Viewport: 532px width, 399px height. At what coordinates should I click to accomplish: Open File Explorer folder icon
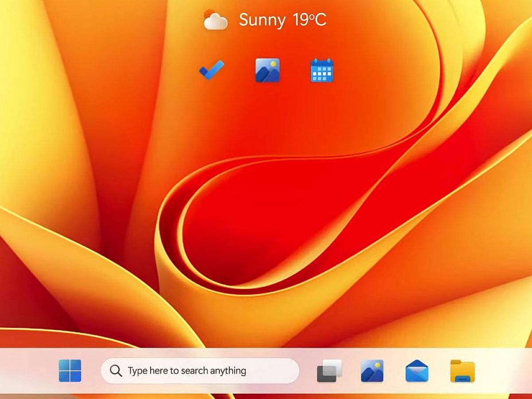[462, 371]
